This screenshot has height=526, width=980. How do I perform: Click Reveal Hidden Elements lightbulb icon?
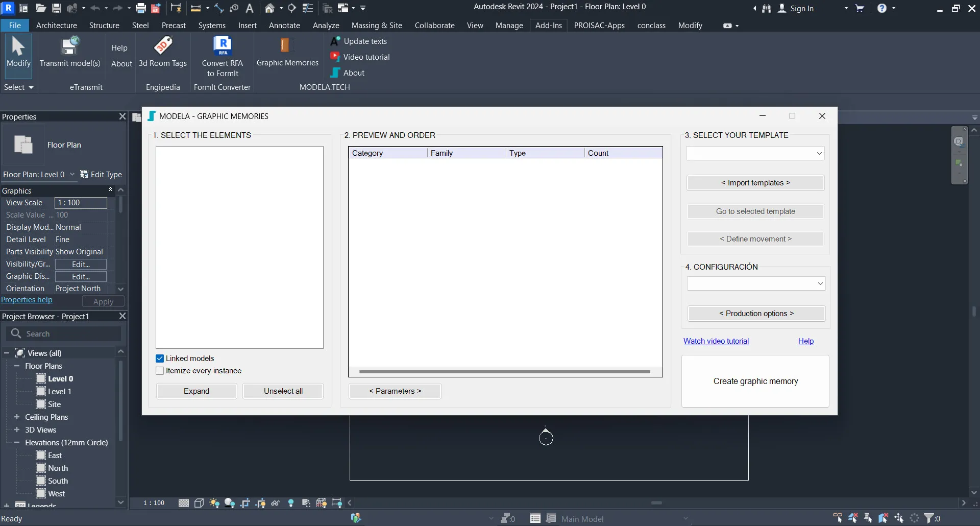(291, 504)
